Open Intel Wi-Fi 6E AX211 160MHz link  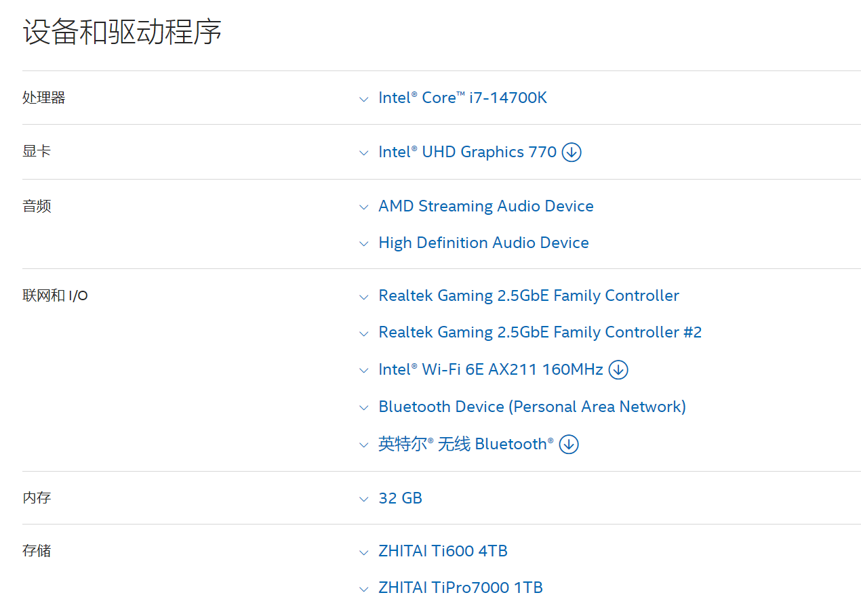[x=491, y=369]
